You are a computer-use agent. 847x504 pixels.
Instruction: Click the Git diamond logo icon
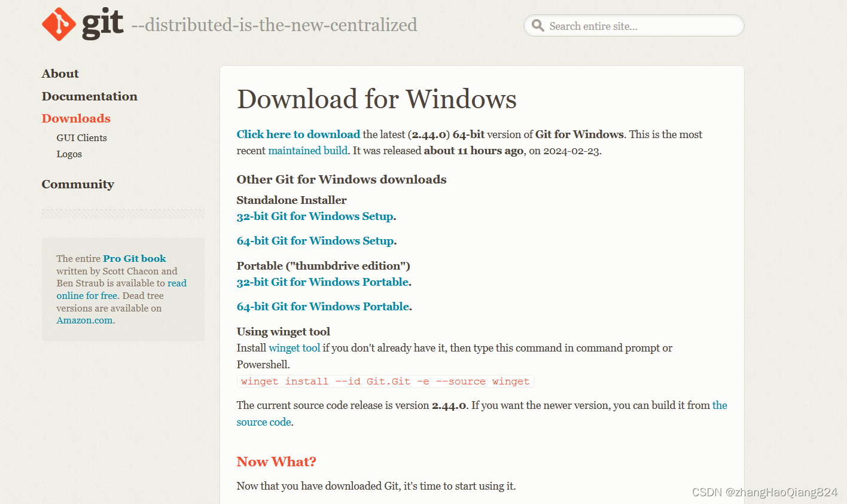pos(59,24)
